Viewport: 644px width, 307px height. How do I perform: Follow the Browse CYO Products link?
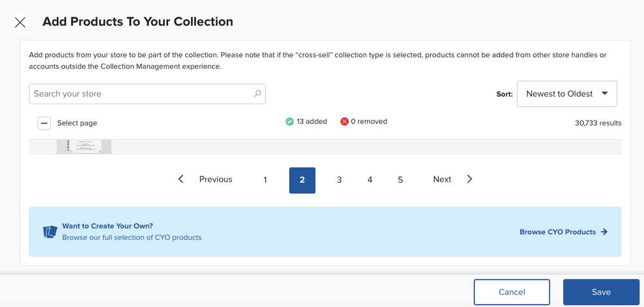tap(558, 232)
